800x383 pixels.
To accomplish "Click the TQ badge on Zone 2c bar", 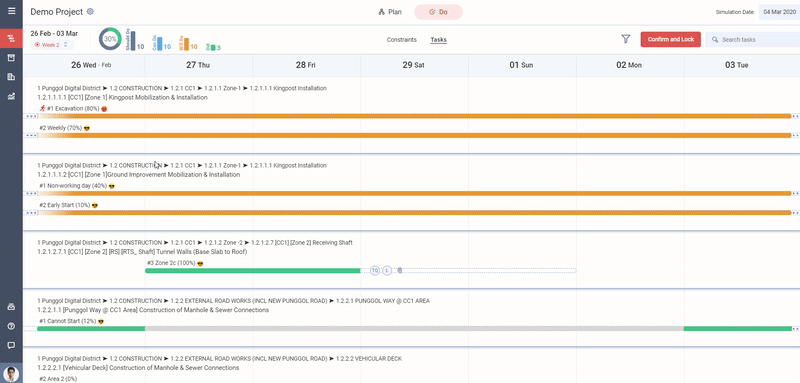I will 375,270.
